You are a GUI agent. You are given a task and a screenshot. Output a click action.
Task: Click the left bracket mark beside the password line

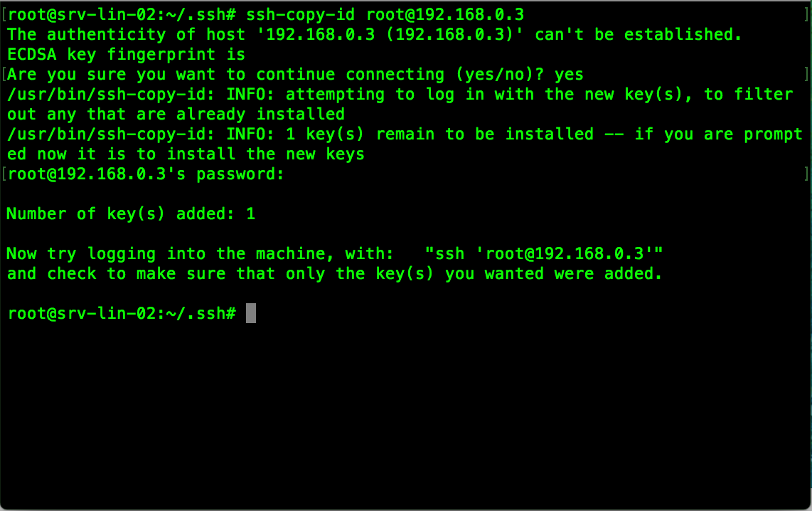pos(4,174)
